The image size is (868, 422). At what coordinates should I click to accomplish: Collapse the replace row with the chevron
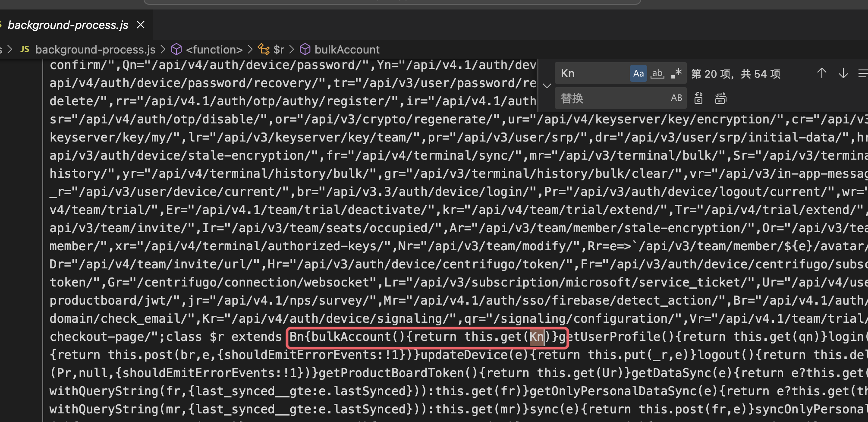(547, 85)
